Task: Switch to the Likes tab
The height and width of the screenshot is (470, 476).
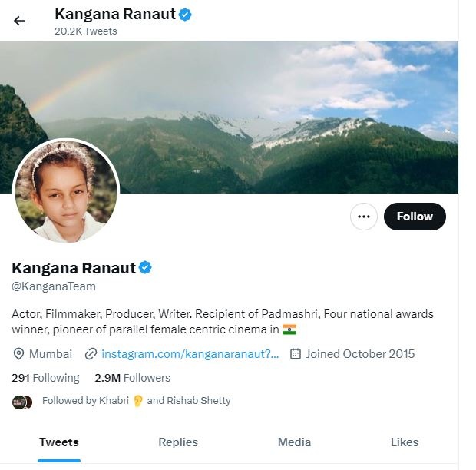Action: pyautogui.click(x=405, y=442)
